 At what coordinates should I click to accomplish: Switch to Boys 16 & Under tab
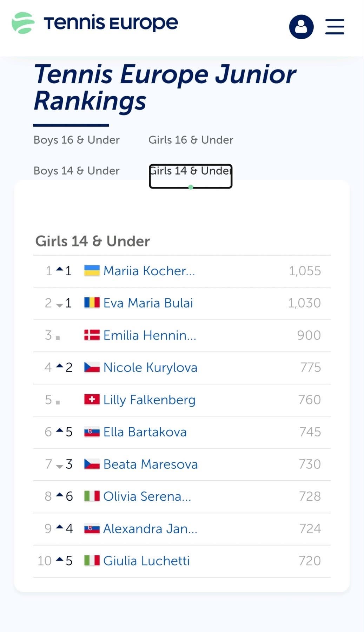[x=77, y=140]
